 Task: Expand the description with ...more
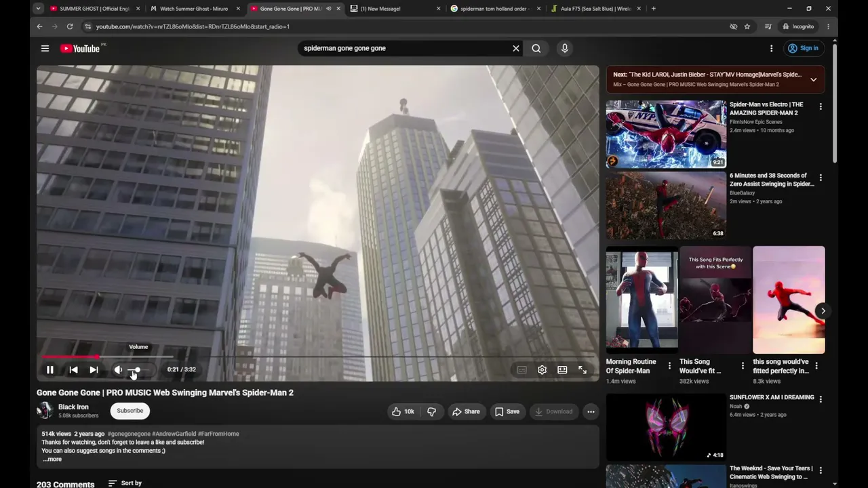(x=52, y=459)
